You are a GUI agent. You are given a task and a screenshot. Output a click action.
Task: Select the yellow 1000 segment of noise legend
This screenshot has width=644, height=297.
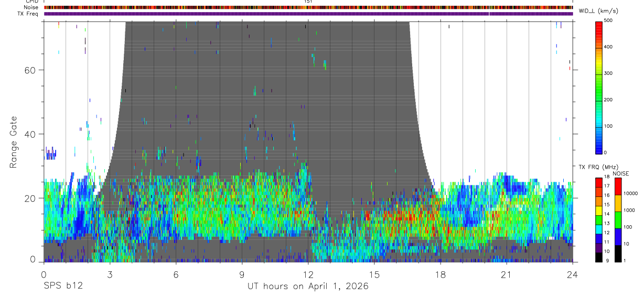point(618,203)
